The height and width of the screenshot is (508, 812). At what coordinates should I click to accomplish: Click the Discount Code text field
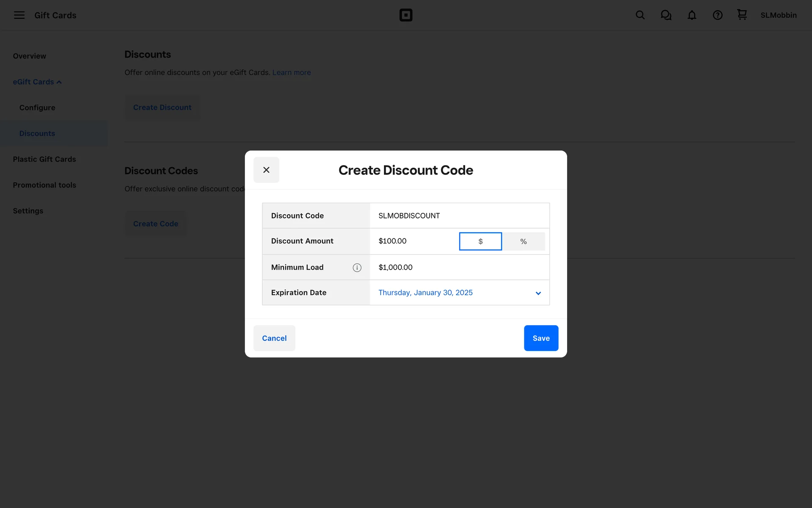(x=459, y=215)
